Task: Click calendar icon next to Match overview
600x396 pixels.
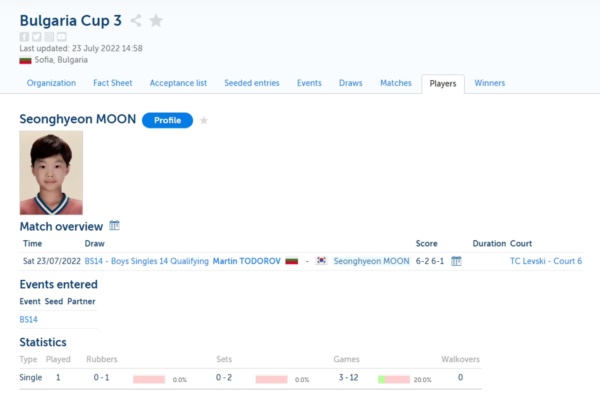Action: point(114,225)
